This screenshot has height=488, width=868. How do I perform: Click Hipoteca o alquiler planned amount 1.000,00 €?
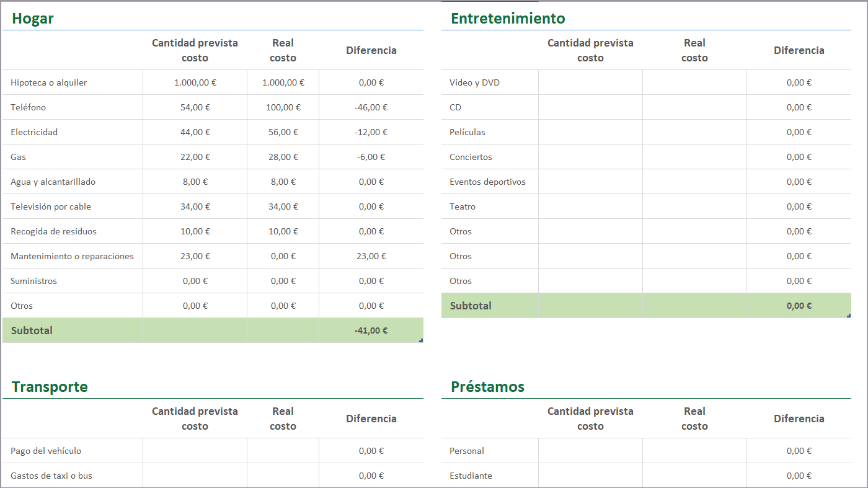click(195, 82)
